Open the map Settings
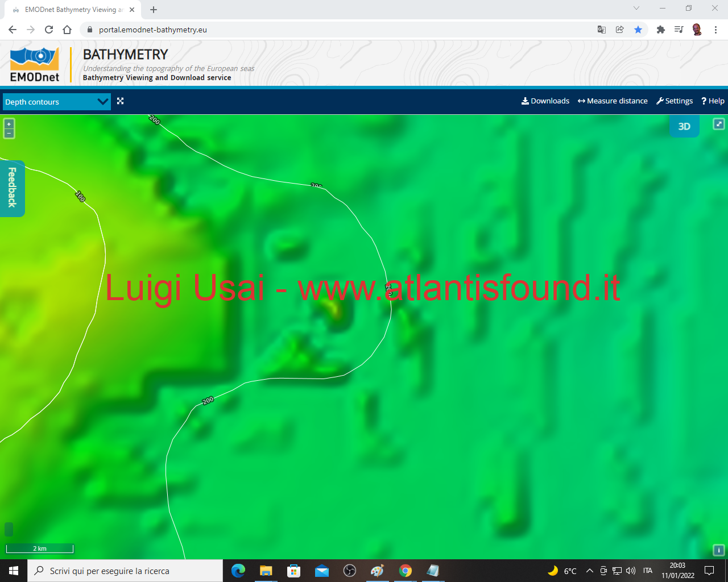 point(675,101)
